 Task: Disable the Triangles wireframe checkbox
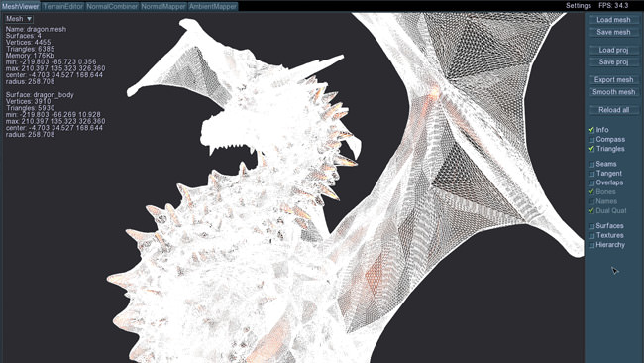[x=591, y=149]
